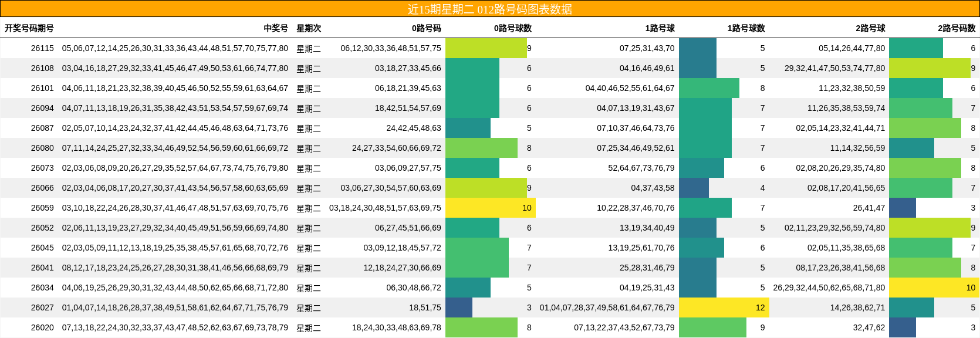
Task: Click 0路号码 cell 24,27,33,54,60,66,69,72
Action: 397,148
